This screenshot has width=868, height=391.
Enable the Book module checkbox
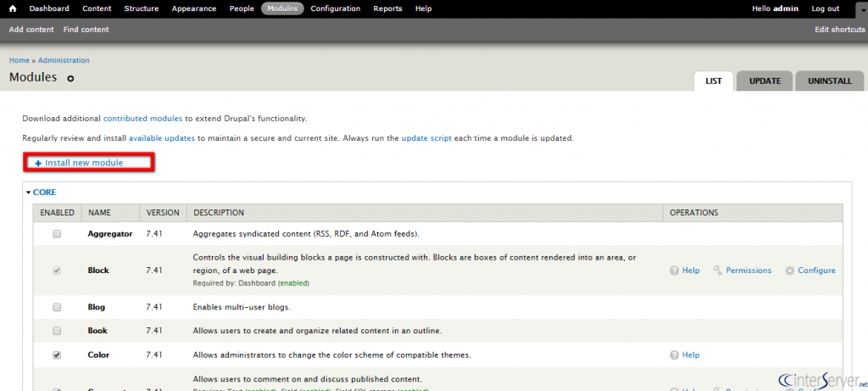[x=57, y=331]
